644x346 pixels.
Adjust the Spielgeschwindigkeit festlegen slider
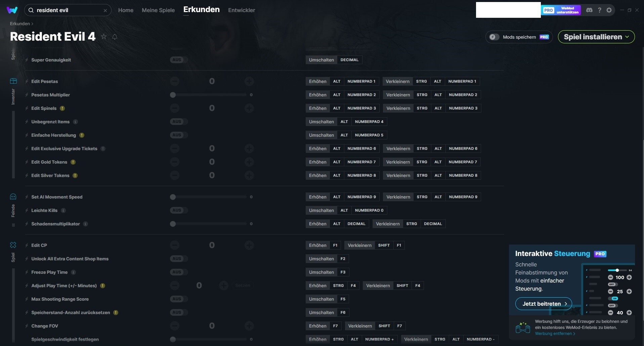tap(208, 339)
